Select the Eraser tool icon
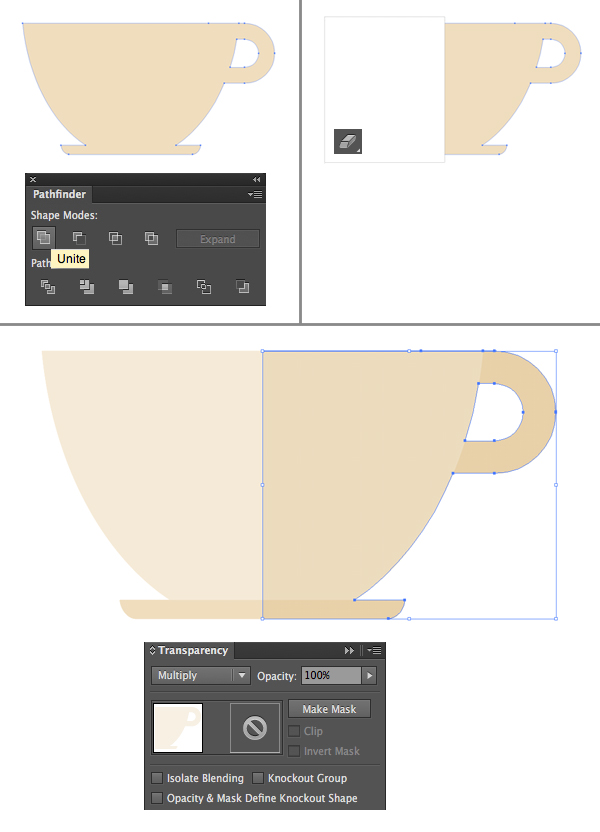The width and height of the screenshot is (600, 832). click(347, 142)
